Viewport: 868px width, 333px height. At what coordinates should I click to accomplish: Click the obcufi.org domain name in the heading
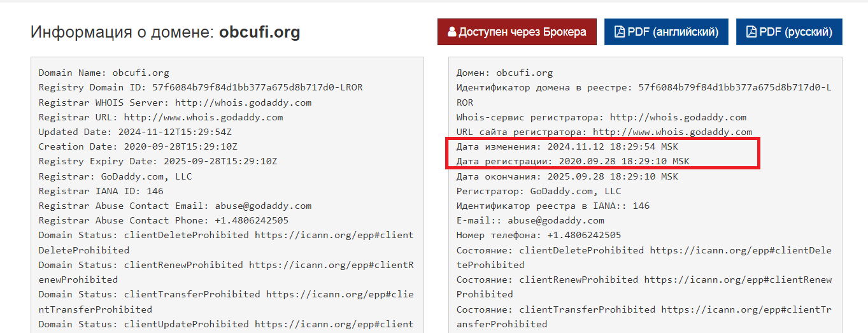(x=259, y=32)
